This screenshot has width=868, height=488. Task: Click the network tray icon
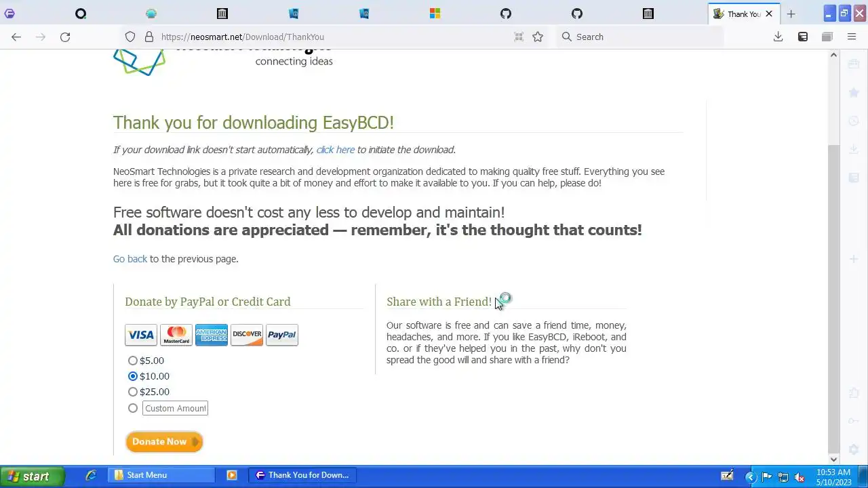coord(783,476)
